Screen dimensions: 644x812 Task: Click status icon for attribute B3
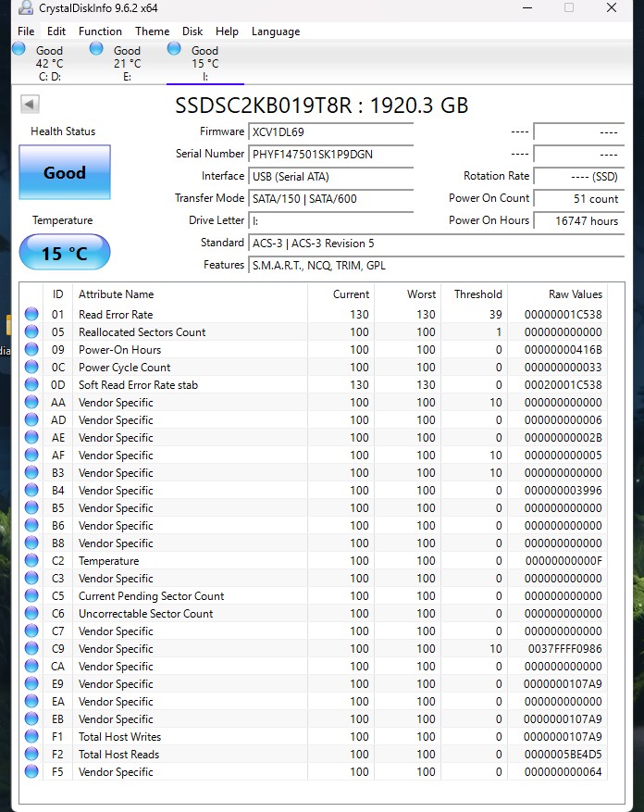coord(31,472)
